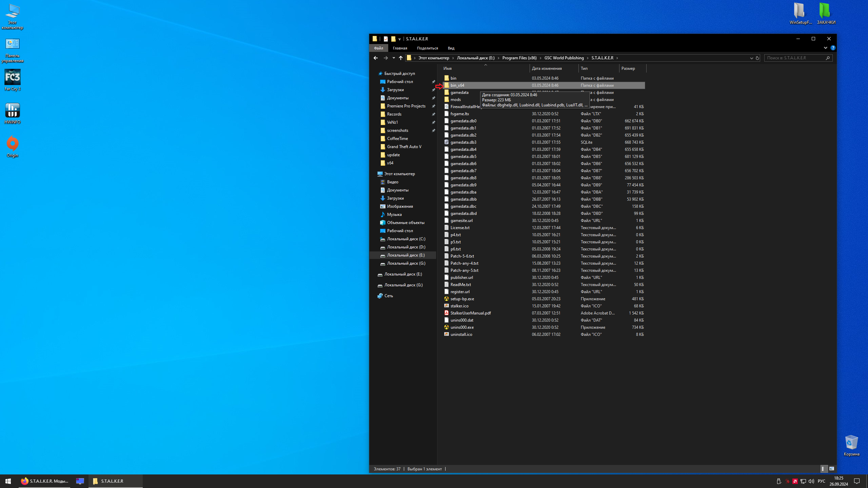Select the setup-bp.exe application file
Screen dimensions: 868x488
[x=462, y=299]
